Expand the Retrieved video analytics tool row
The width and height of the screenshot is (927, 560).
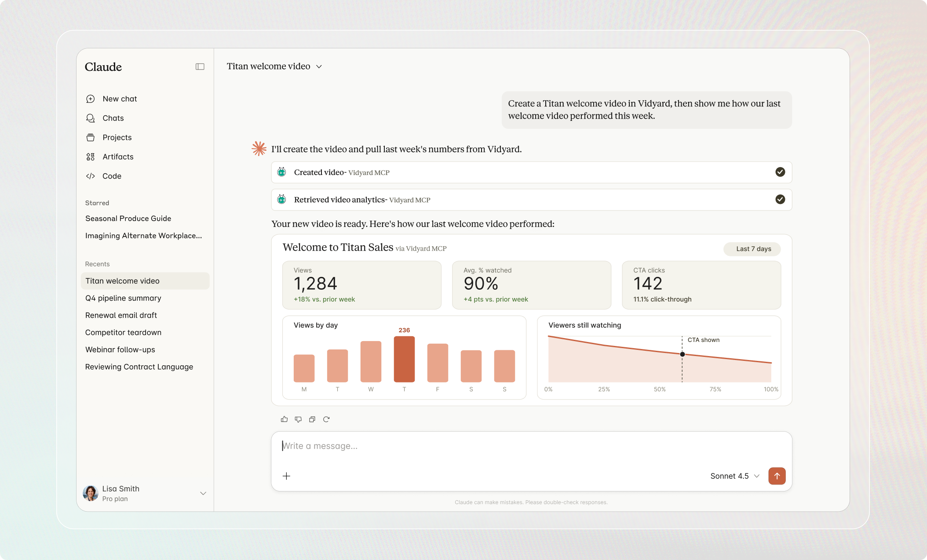pos(531,200)
